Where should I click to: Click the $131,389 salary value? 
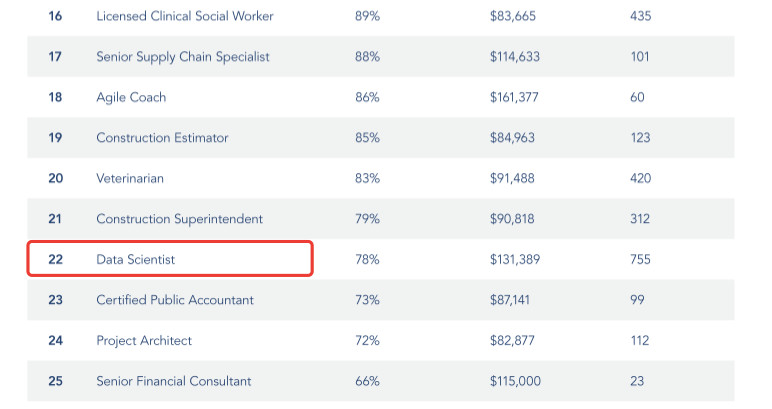[x=515, y=259]
